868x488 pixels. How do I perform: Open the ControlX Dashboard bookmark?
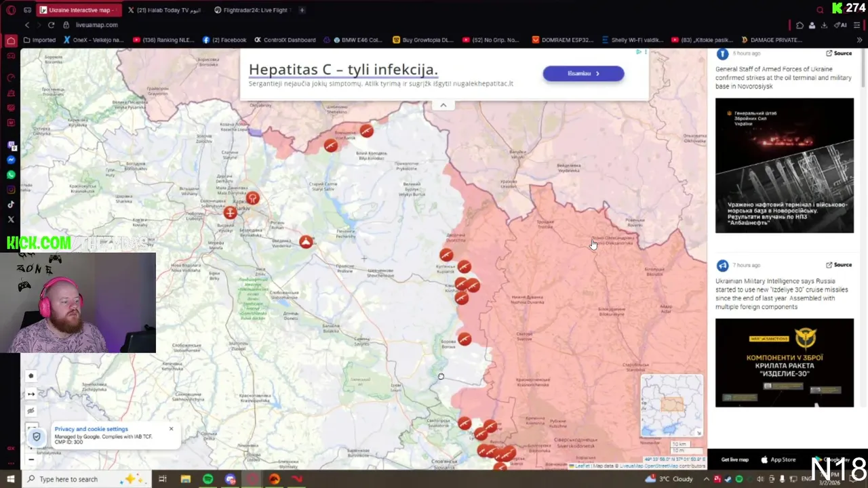tap(285, 40)
